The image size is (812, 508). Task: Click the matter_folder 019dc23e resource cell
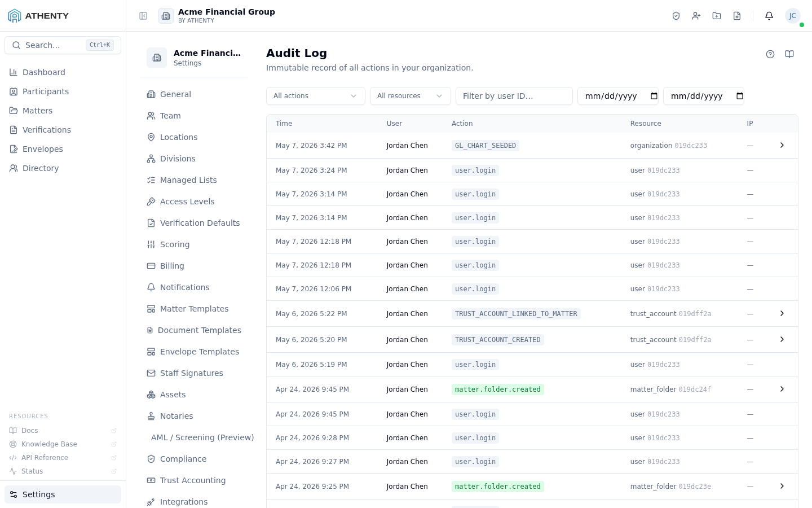(x=670, y=487)
